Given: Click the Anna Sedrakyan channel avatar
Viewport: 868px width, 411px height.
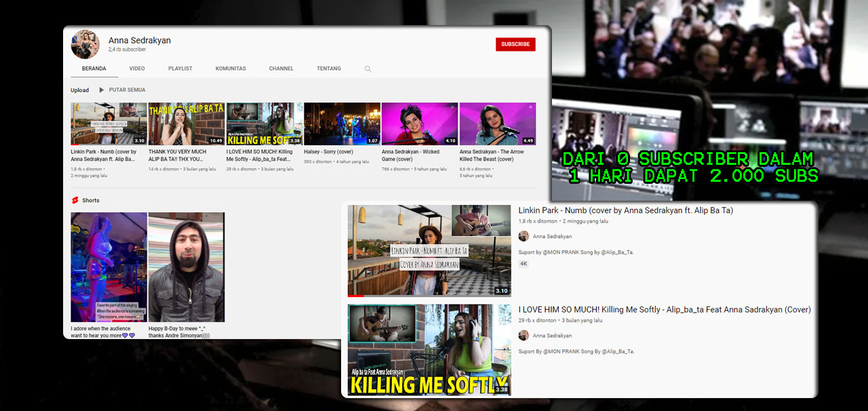Looking at the screenshot, I should (x=85, y=44).
